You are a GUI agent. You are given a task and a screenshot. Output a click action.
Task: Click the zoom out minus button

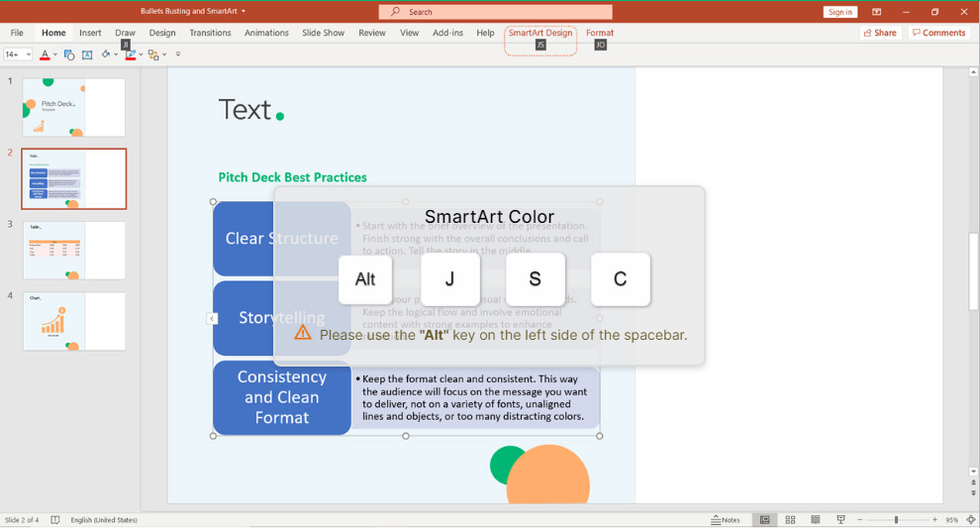pos(860,520)
